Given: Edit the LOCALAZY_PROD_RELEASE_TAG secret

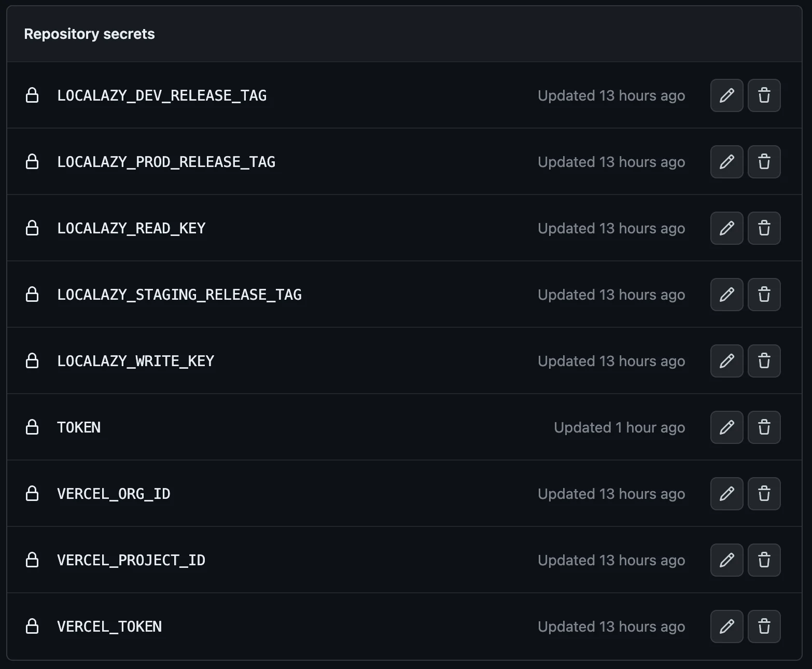Looking at the screenshot, I should coord(726,162).
